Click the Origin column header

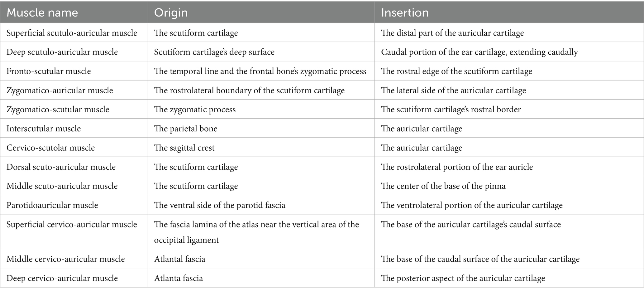171,13
